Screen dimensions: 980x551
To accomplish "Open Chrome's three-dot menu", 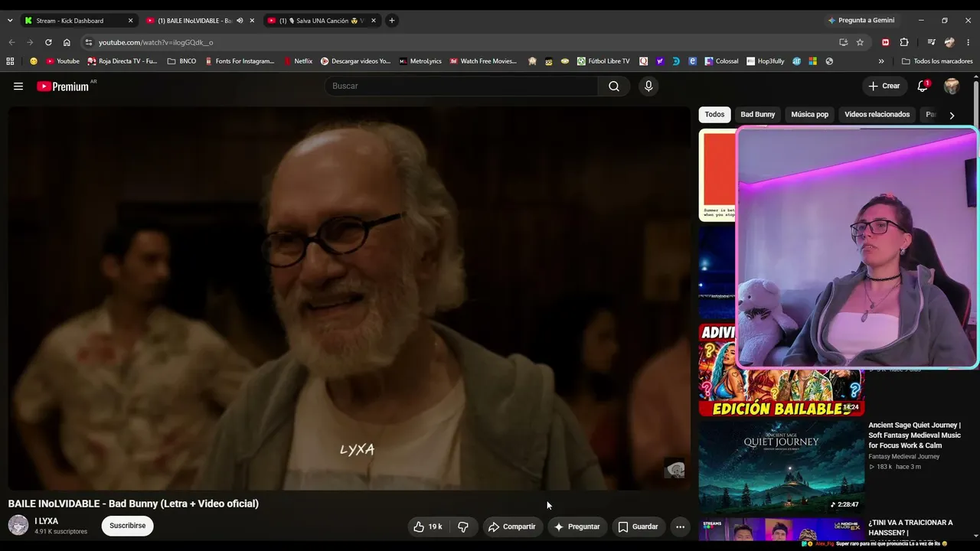I will [968, 42].
